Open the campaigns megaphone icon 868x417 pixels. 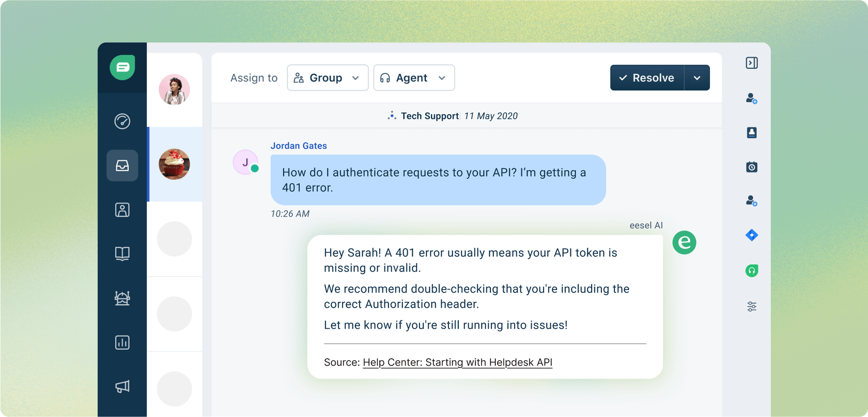122,387
